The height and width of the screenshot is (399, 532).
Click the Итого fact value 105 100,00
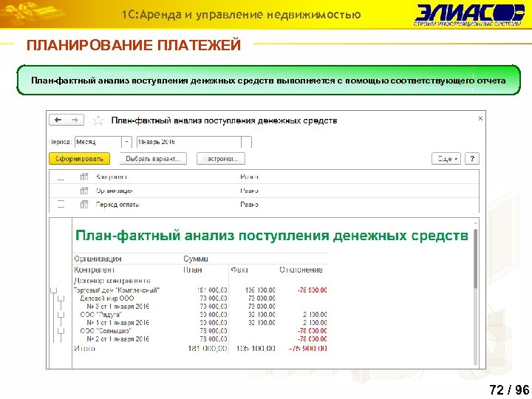pos(256,349)
